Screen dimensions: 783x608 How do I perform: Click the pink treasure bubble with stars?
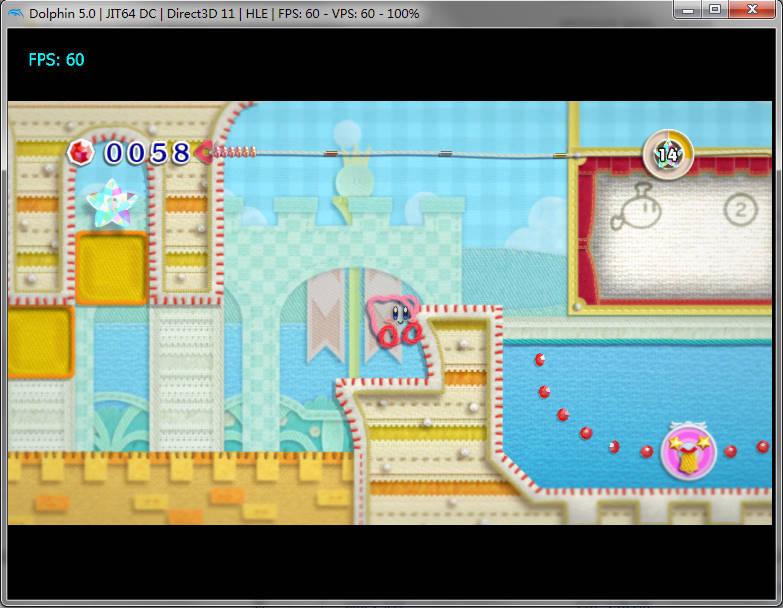[688, 453]
